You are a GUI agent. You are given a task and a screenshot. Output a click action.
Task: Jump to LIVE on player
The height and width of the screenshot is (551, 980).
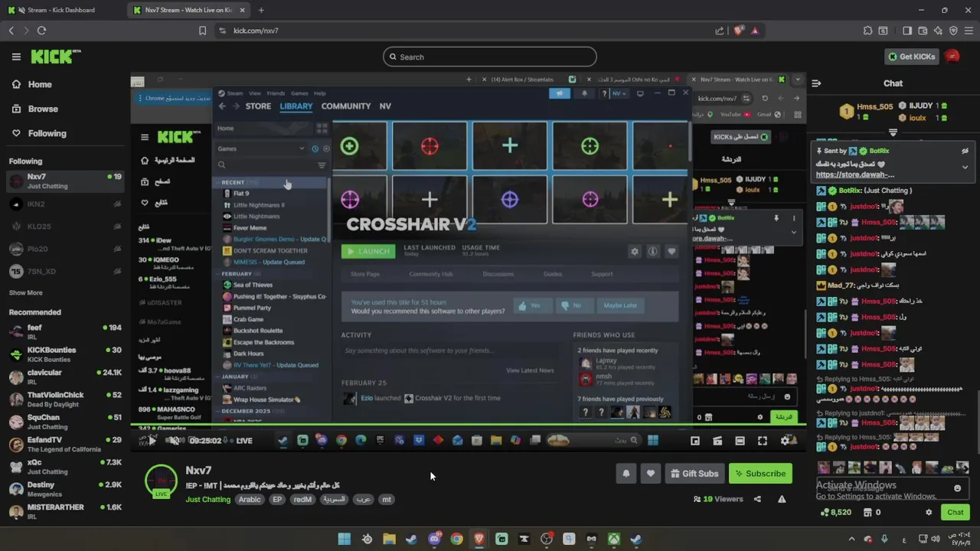click(244, 440)
